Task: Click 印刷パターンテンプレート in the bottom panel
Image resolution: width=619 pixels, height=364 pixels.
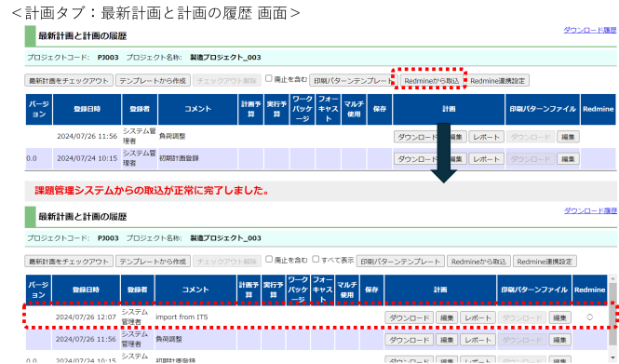Action: (400, 262)
